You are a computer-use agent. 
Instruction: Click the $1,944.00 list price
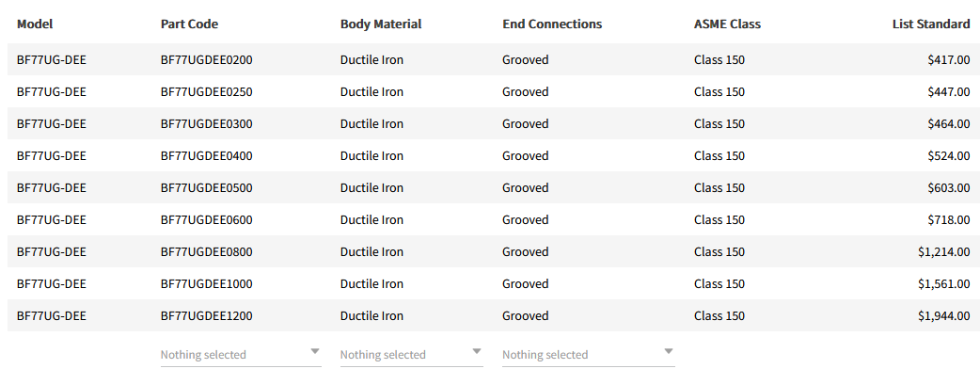click(x=943, y=316)
